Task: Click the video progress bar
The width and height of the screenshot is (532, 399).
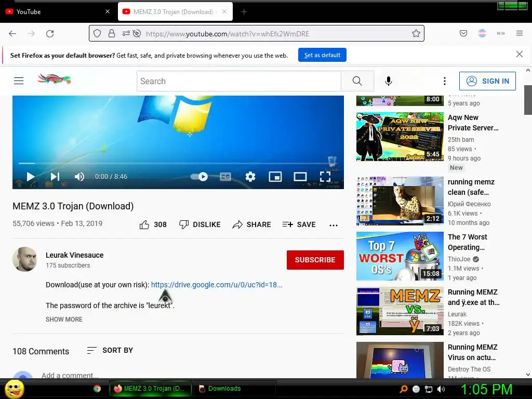Action: pyautogui.click(x=178, y=164)
